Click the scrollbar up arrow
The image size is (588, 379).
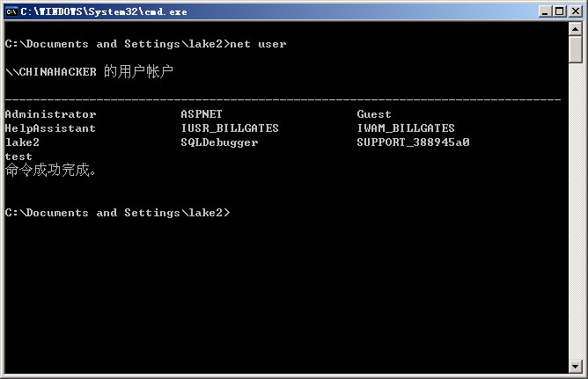click(x=576, y=29)
